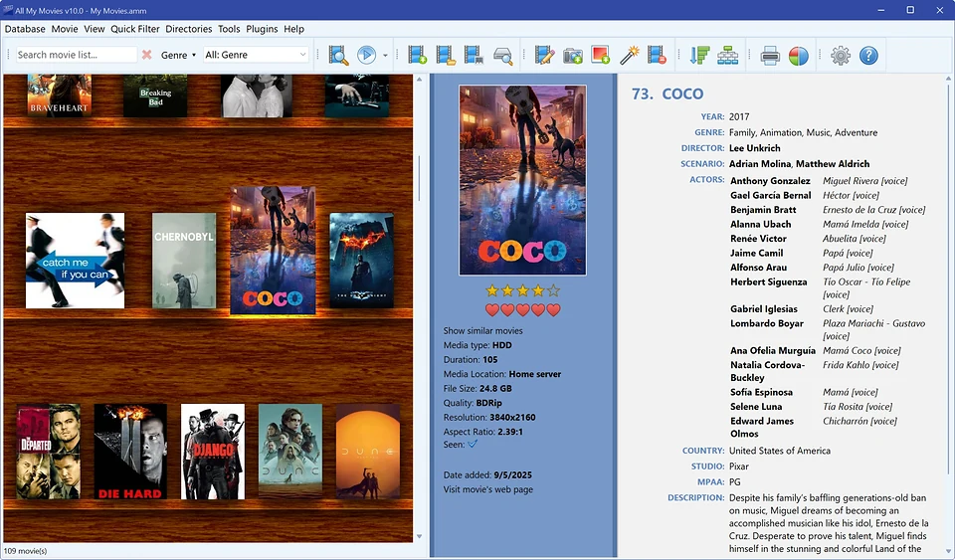Click actor Anthony Gonzalez name
The height and width of the screenshot is (560, 955).
coord(770,181)
